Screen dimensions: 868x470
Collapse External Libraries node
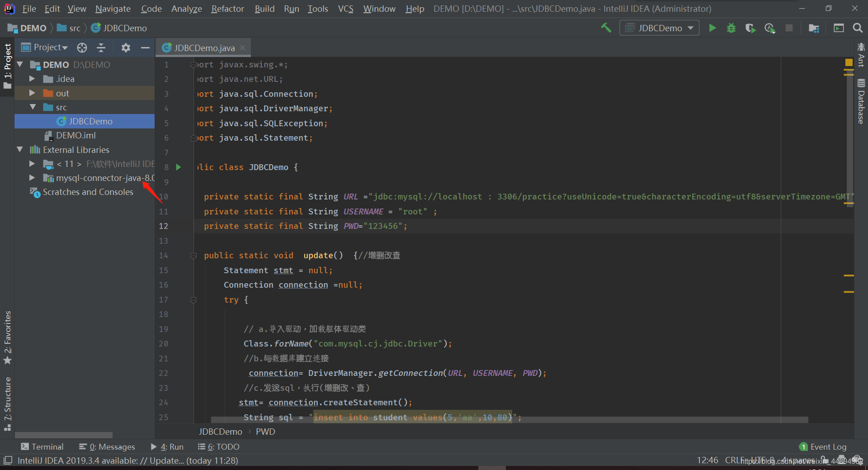(x=20, y=149)
